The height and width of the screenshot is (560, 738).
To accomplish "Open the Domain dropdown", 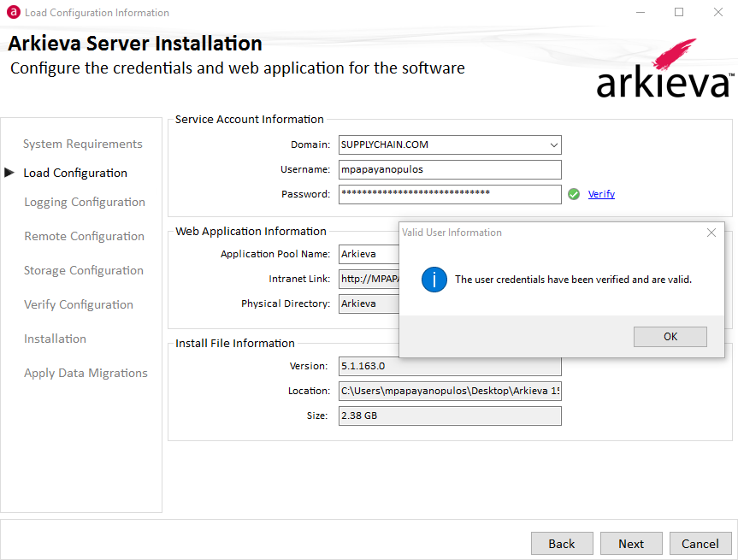I will [x=554, y=145].
